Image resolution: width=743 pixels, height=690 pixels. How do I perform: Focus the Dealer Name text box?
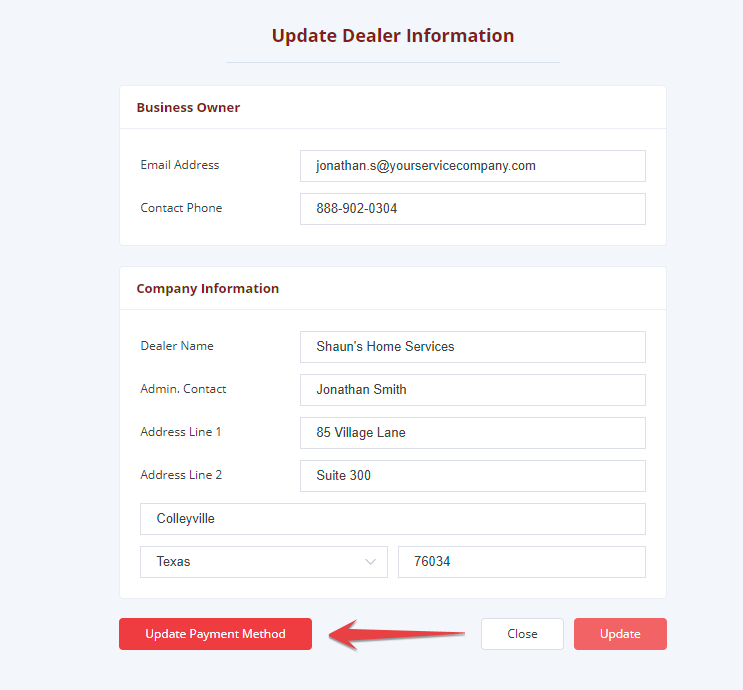472,347
